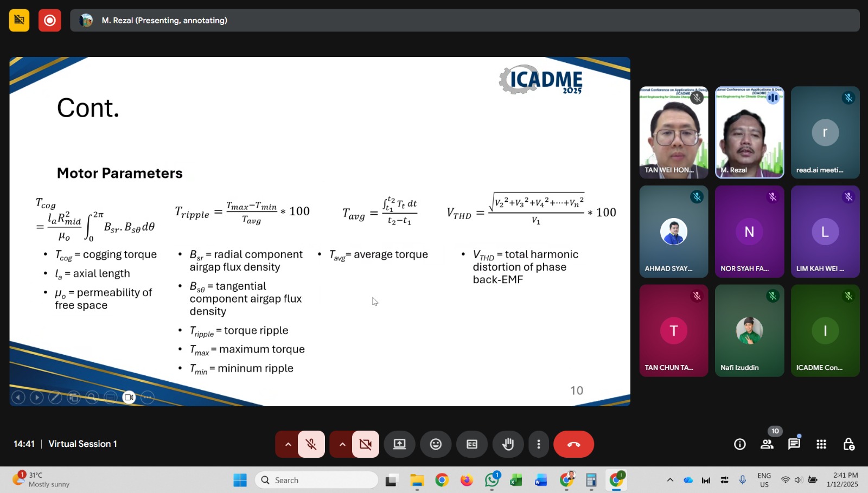
Task: Open meeting details info icon
Action: 739,444
